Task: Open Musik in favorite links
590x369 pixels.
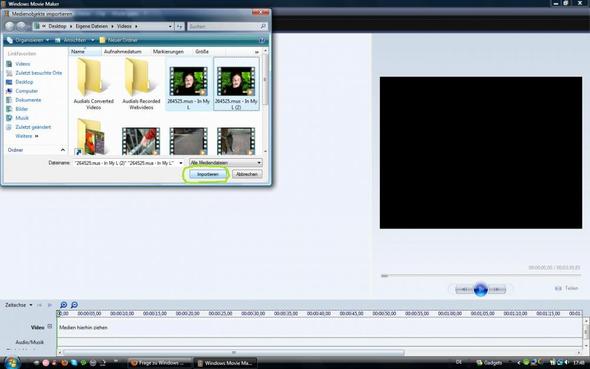Action: 22,118
